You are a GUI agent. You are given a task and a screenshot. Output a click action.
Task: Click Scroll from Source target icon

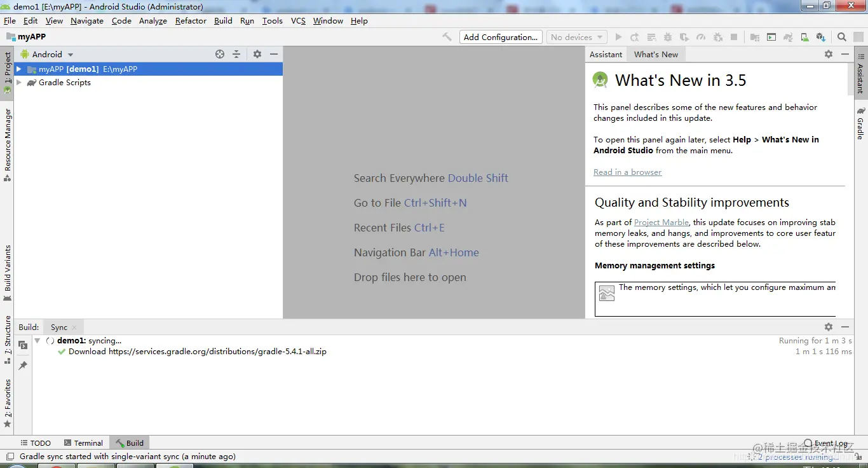click(220, 54)
